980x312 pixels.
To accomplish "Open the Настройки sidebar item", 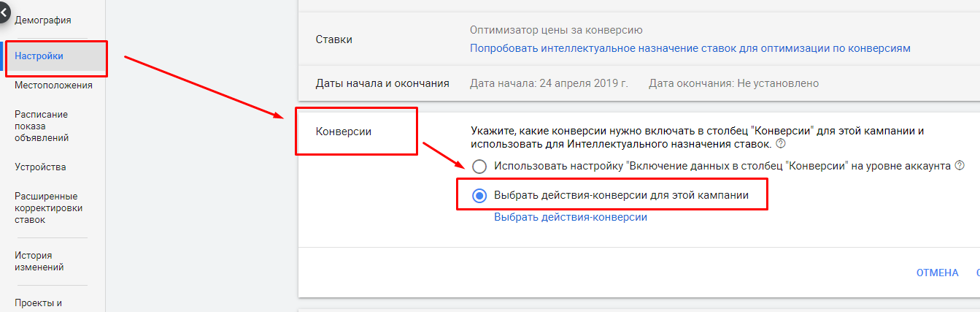I will [39, 56].
